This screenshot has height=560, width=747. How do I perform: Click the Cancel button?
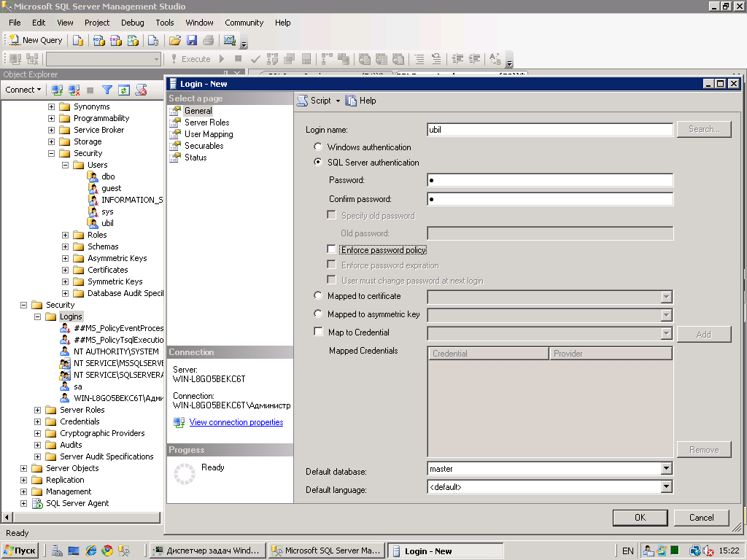701,518
